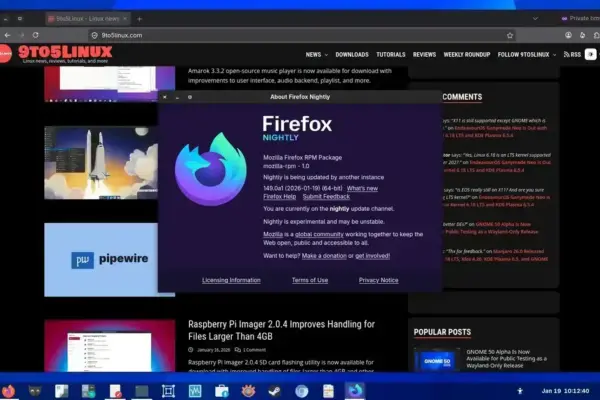Image resolution: width=600 pixels, height=400 pixels.
Task: Launch the eye-shaped image viewer in taskbar
Action: point(248,391)
